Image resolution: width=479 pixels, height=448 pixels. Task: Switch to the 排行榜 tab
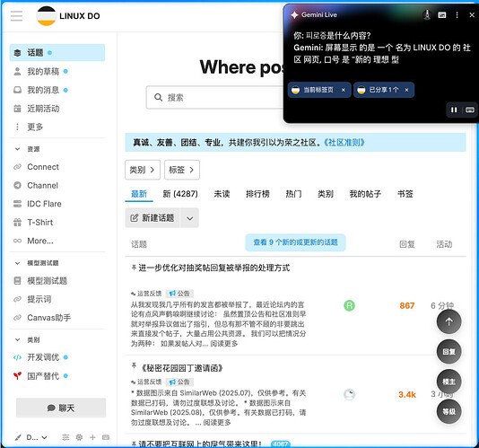pyautogui.click(x=257, y=194)
